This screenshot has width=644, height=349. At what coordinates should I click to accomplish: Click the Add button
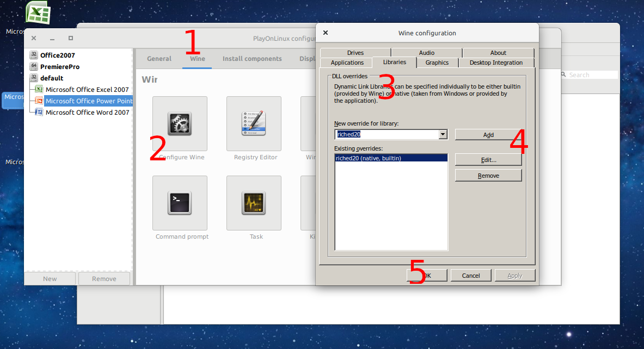(488, 134)
